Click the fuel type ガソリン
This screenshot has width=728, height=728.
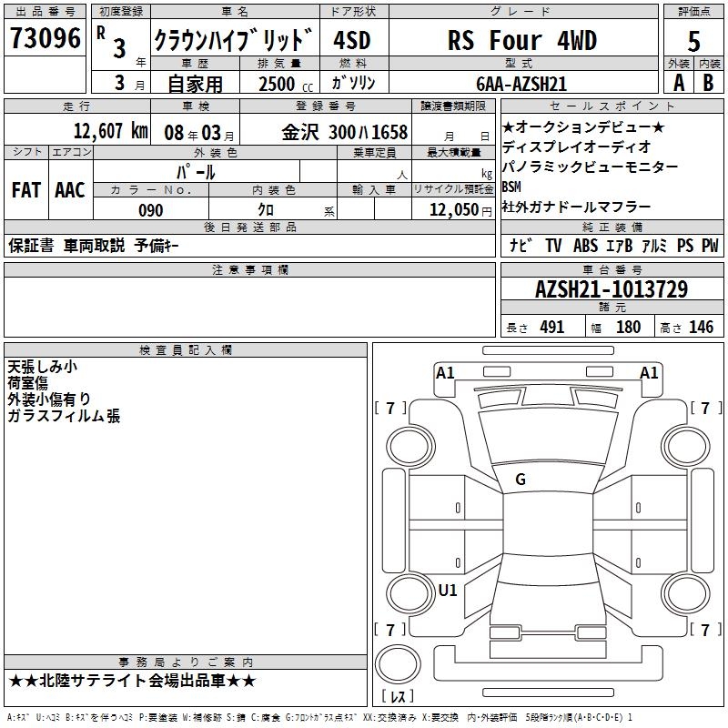[x=353, y=83]
